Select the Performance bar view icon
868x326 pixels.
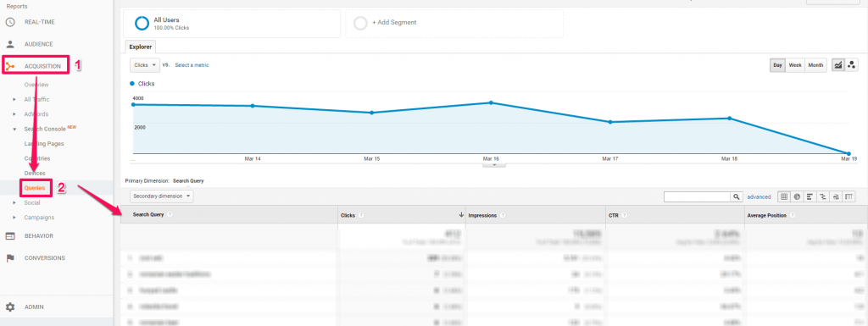810,196
